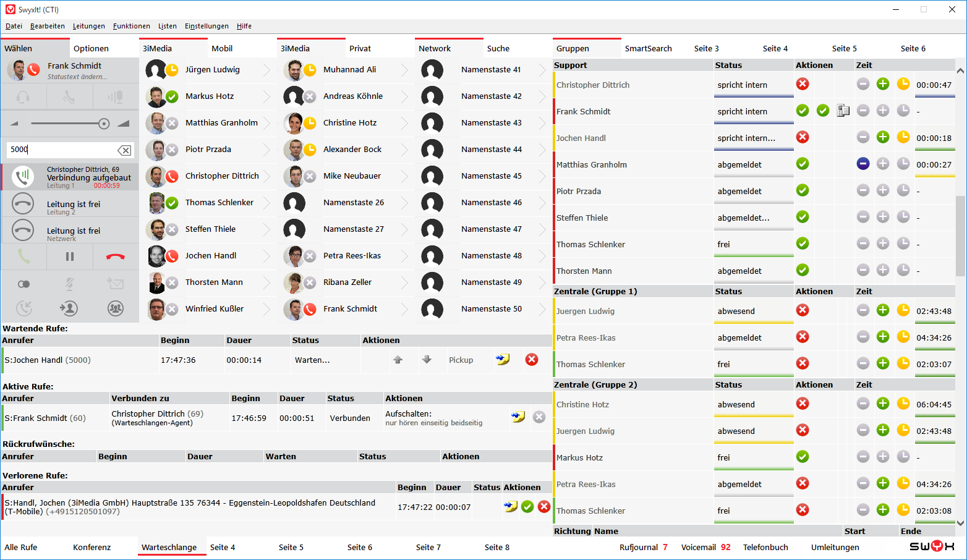Image resolution: width=967 pixels, height=560 pixels.
Task: Toggle the green checkmark for Thomas Schlenker in Support
Action: click(x=803, y=244)
